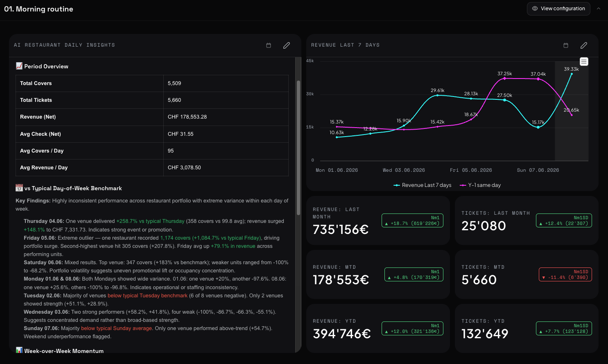Open calendar icon in AI Restaurant Daily Insights

tap(269, 45)
